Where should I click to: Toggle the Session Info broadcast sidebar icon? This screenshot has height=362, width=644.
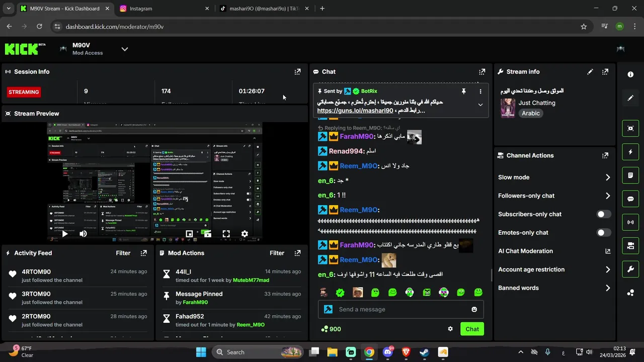coord(630,222)
